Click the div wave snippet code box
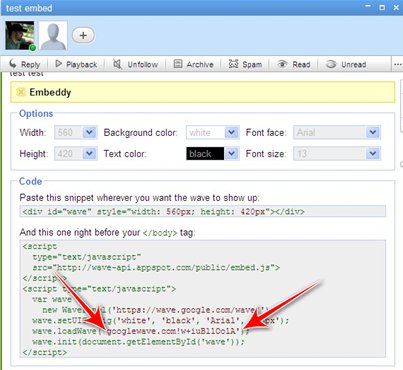403x370 pixels. click(x=203, y=211)
